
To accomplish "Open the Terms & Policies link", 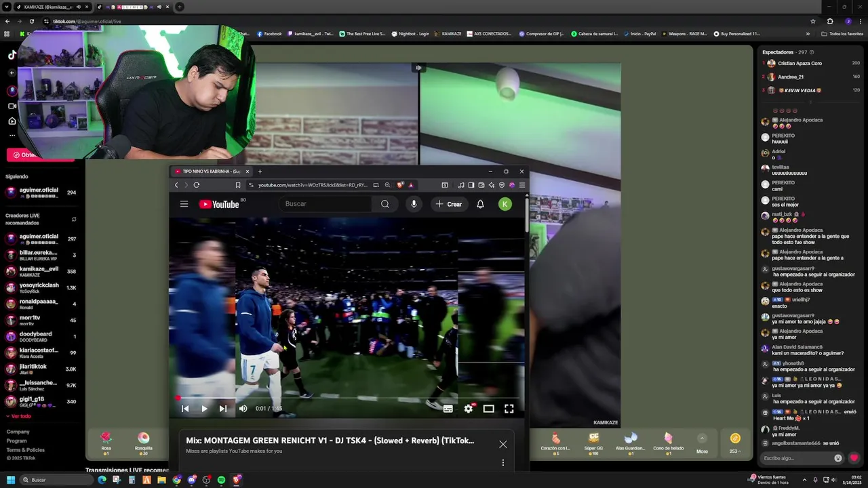I will [25, 449].
